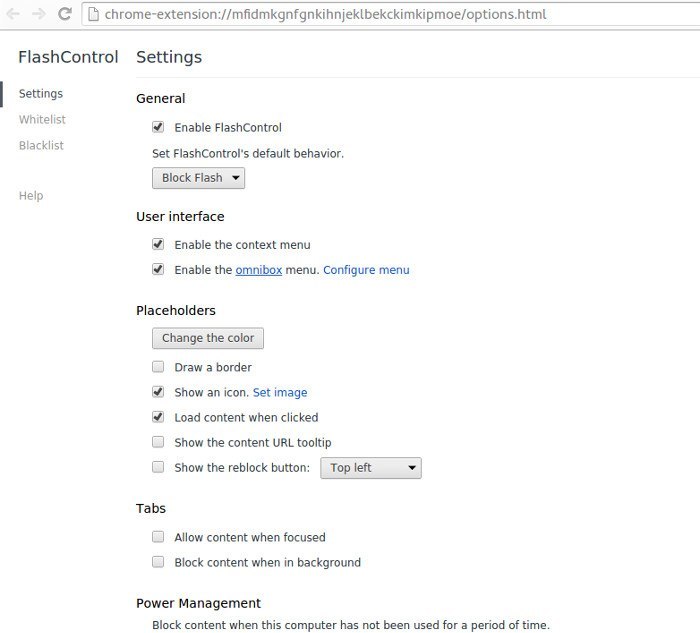Open the Blacklist sidebar item
The width and height of the screenshot is (700, 633).
pyautogui.click(x=41, y=146)
